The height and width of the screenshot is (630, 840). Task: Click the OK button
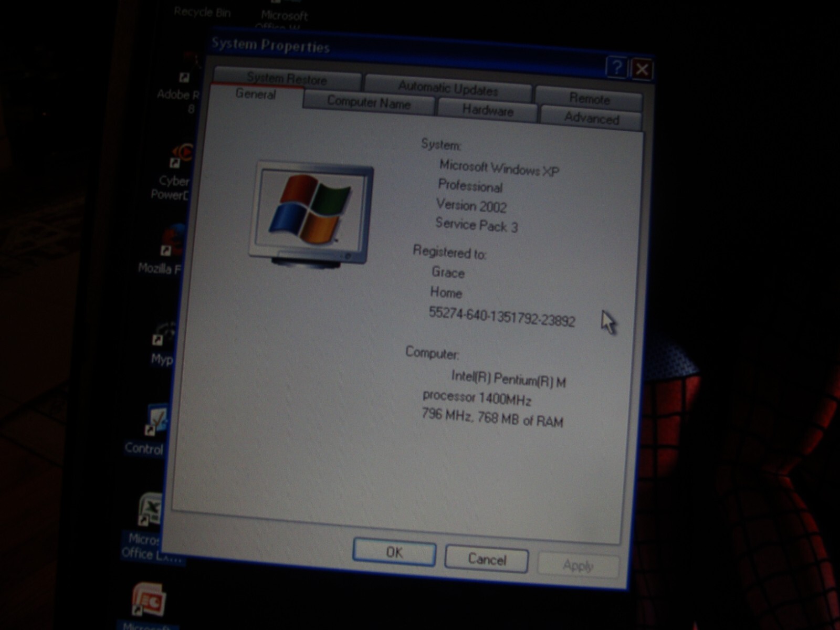coord(394,552)
